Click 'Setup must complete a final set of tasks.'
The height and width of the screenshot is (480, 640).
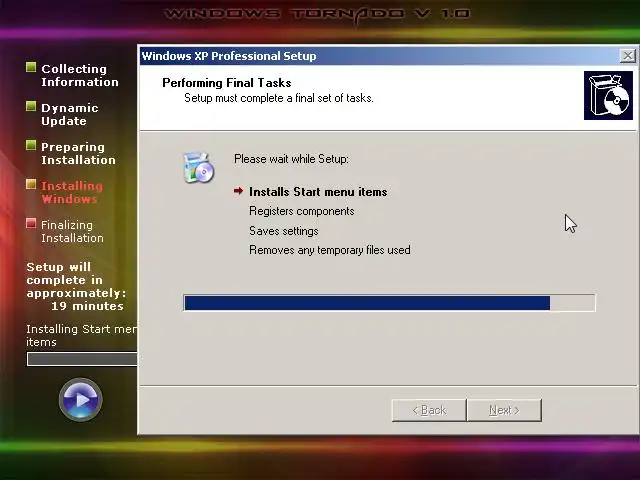279,98
